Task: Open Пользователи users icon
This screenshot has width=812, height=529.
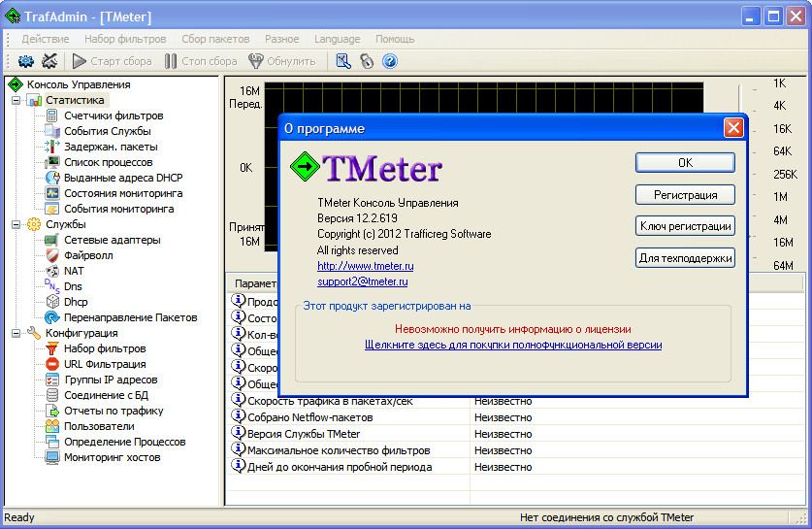Action: tap(52, 426)
